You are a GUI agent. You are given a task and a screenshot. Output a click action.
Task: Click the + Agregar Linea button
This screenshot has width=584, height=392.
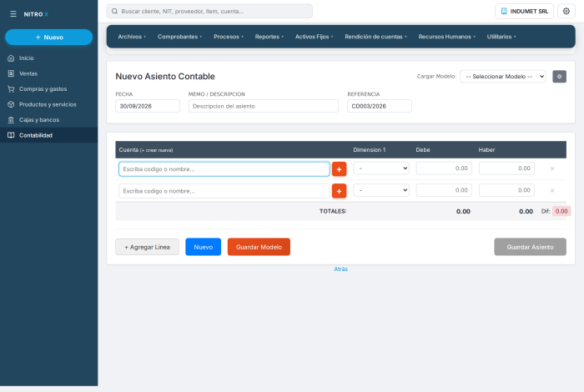[x=147, y=247]
